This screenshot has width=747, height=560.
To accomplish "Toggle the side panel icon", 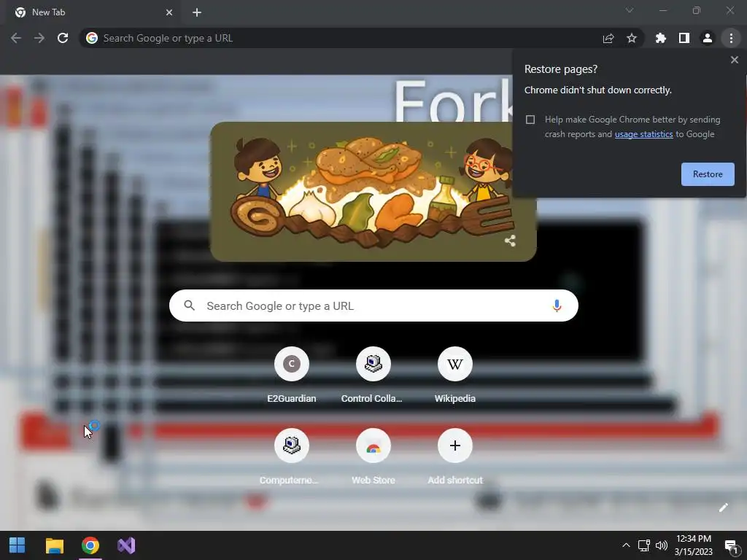I will 684,38.
